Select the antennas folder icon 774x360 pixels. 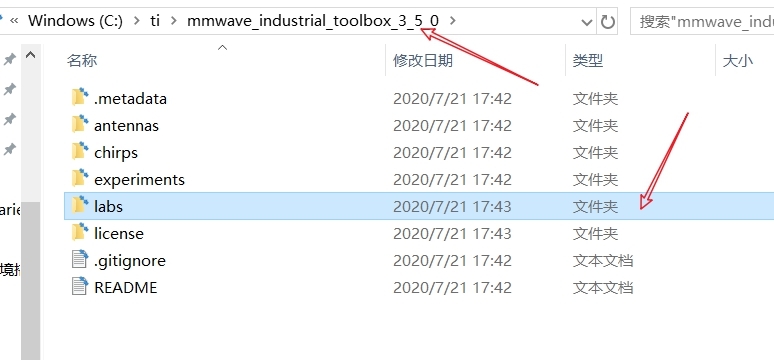[80, 124]
